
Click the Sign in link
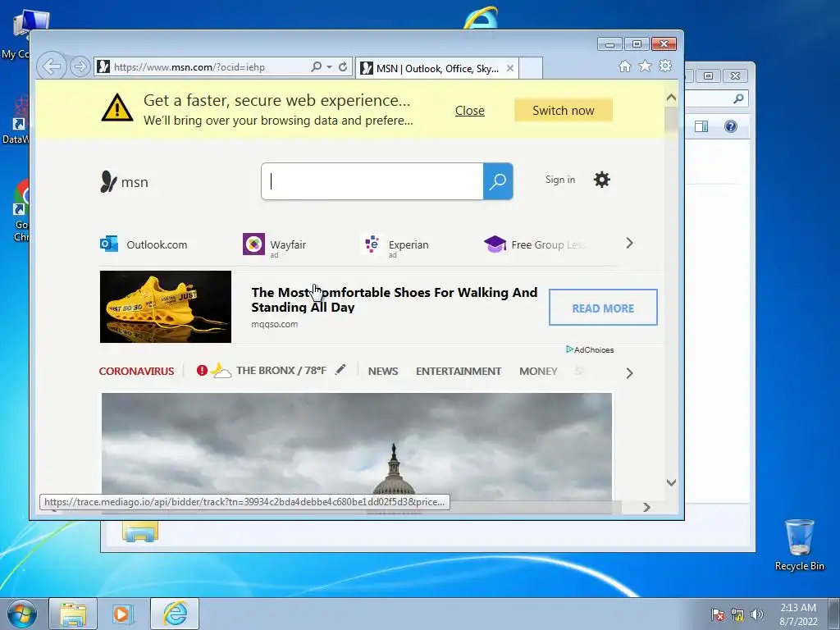560,180
